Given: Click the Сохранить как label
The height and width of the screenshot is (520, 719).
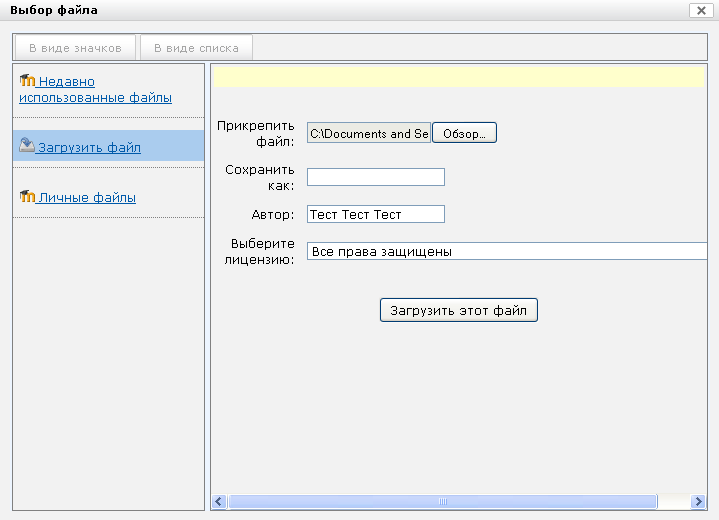Looking at the screenshot, I should pyautogui.click(x=260, y=177).
